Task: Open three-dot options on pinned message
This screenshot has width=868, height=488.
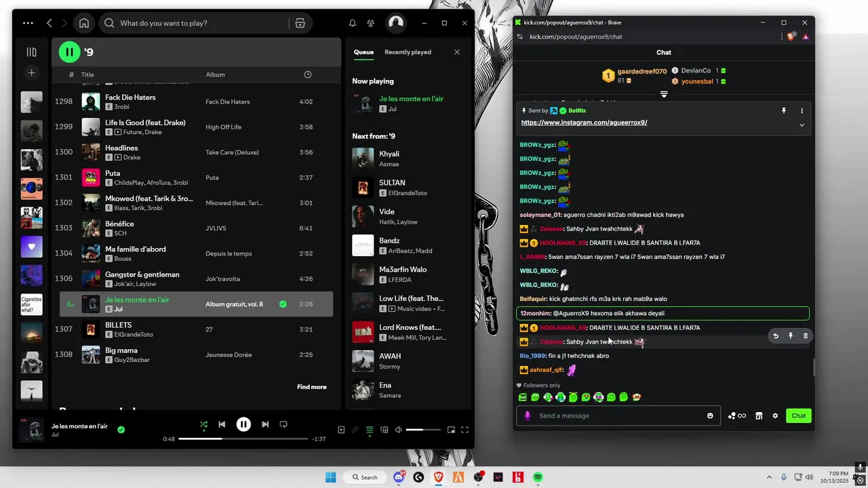Action: point(802,110)
